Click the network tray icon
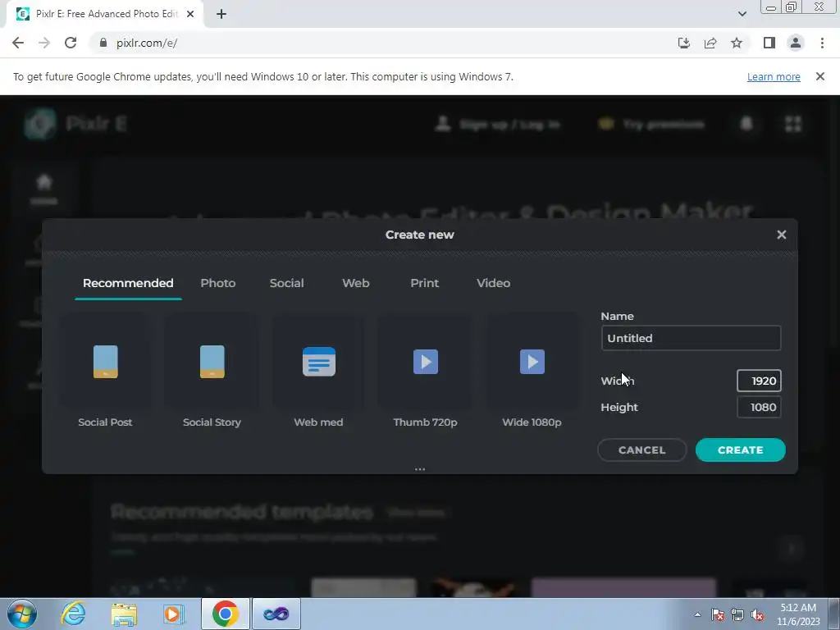This screenshot has height=630, width=840. (x=737, y=614)
